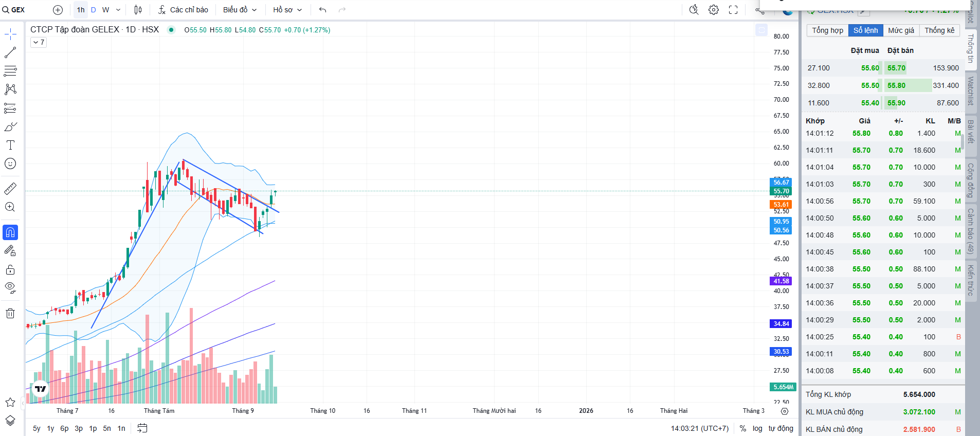
Task: Switch to the Mức giá tab
Action: (901, 30)
